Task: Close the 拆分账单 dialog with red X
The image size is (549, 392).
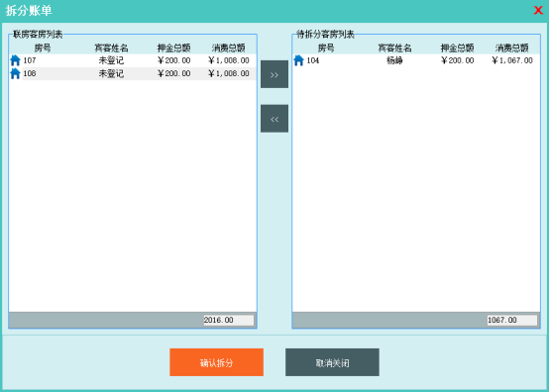Action: [x=538, y=10]
